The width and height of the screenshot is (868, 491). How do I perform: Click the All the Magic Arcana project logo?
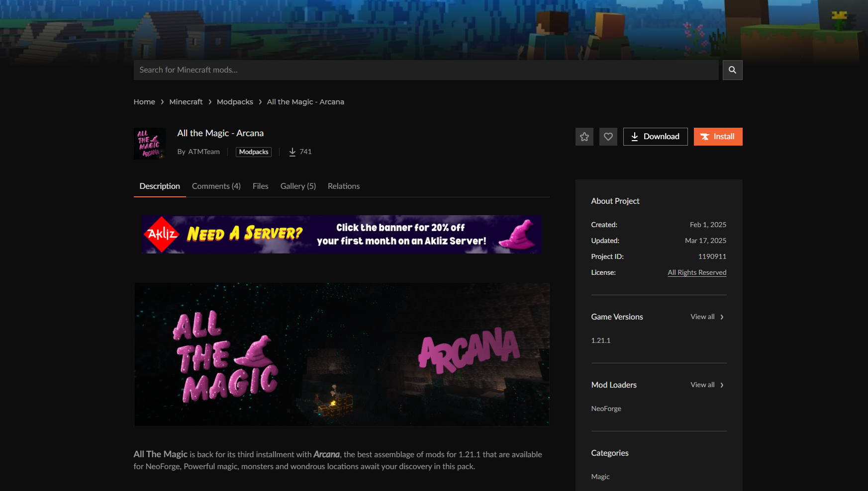(x=149, y=144)
